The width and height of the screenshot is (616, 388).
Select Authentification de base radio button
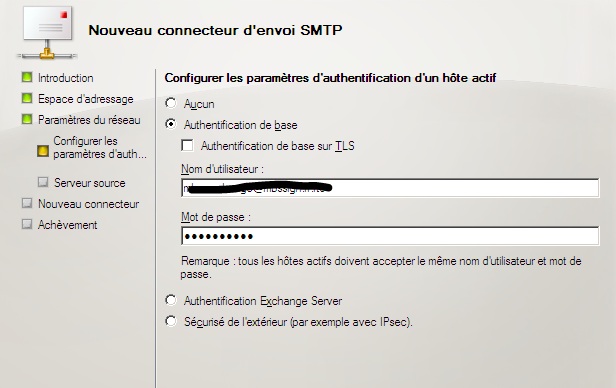[x=171, y=124]
